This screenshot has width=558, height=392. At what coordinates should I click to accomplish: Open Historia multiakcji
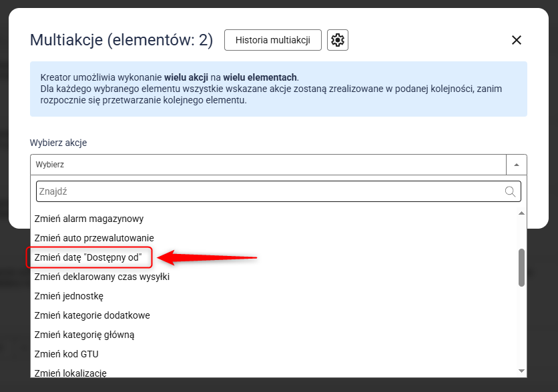coord(272,40)
